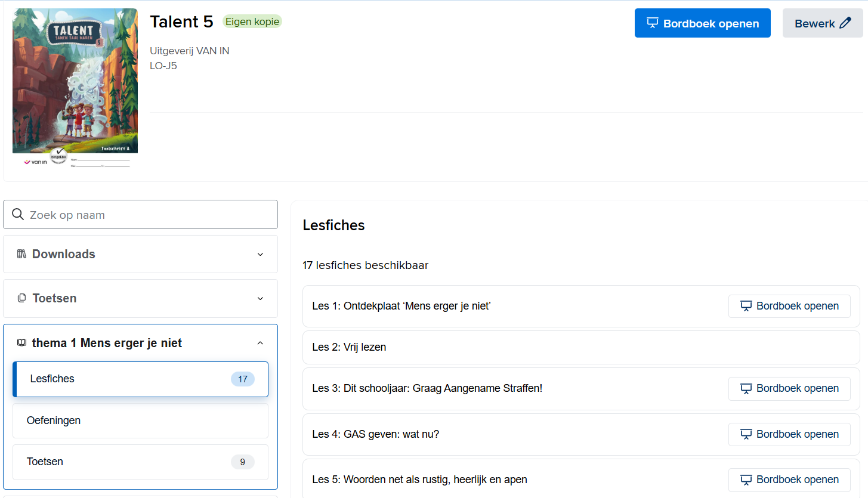Click the pencil icon on the Bewerk button
Viewport: 868px width, 498px height.
coord(845,23)
